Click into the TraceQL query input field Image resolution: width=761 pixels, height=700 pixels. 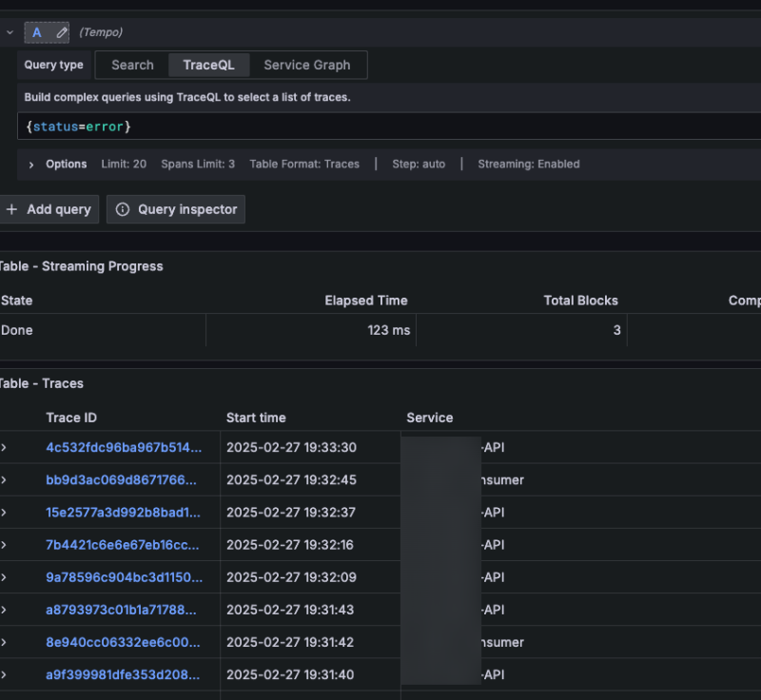(380, 126)
